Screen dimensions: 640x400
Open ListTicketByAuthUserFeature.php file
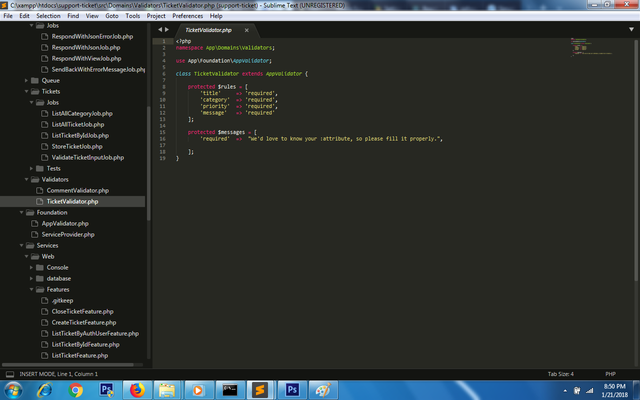[95, 334]
